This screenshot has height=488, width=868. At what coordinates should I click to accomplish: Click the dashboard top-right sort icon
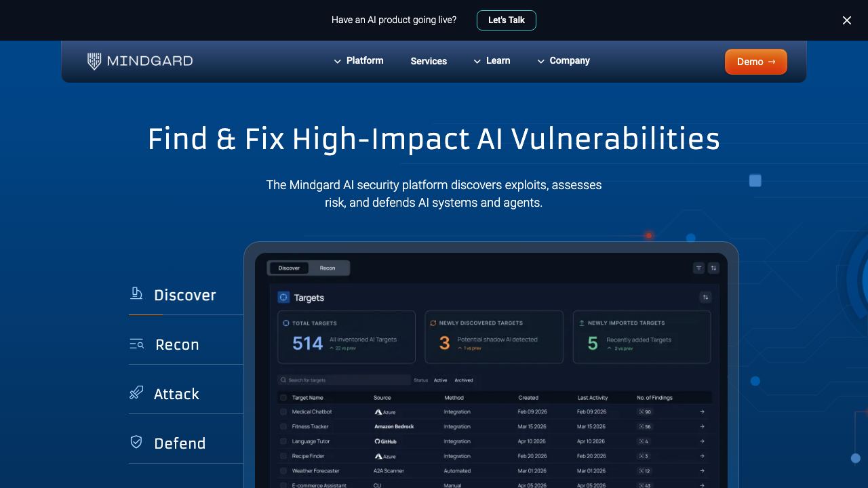[713, 268]
